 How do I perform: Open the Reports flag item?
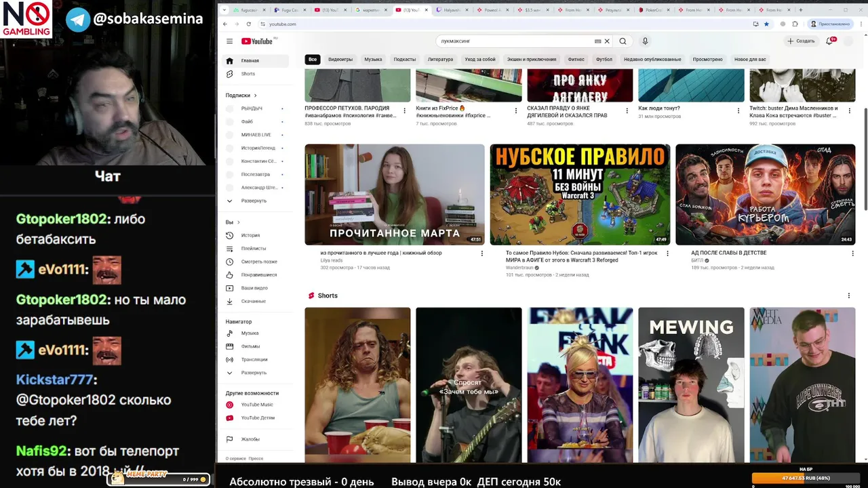(256, 439)
